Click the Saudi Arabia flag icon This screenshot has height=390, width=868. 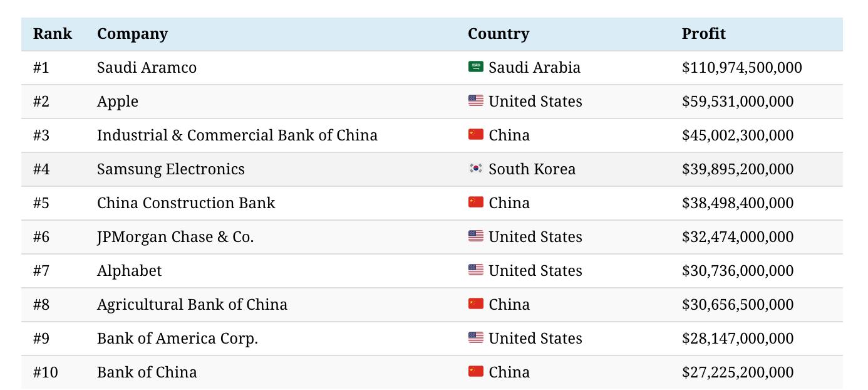tap(475, 67)
